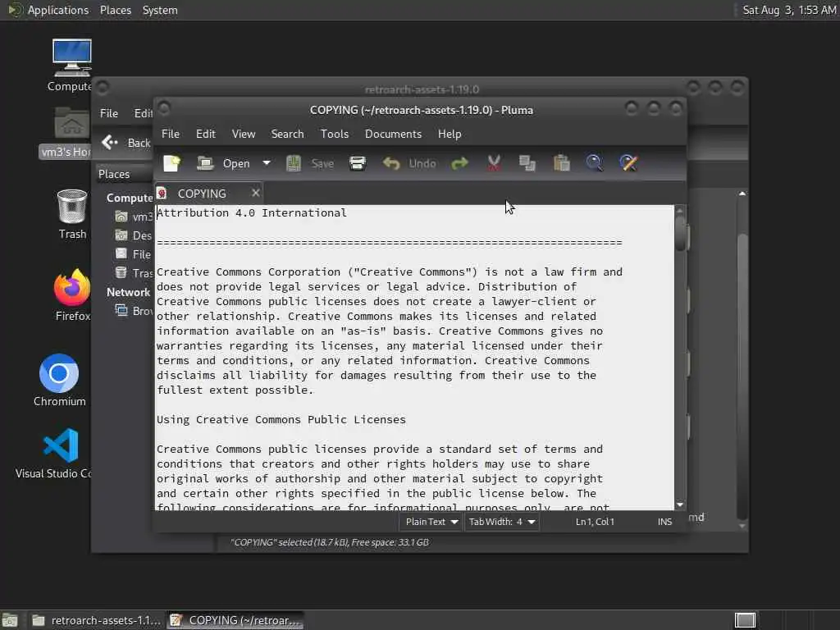This screenshot has height=630, width=840.
Task: Click the Undo toolbar button
Action: click(x=410, y=163)
